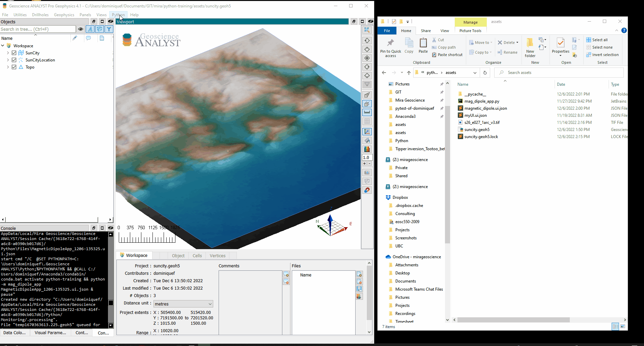Uncheck the SunCityLocation object checkbox
The width and height of the screenshot is (644, 346).
[14, 60]
